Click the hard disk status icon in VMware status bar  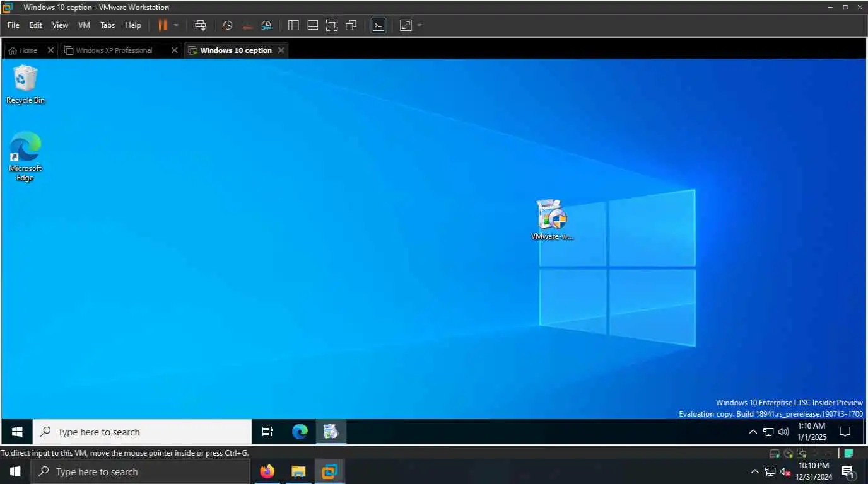click(x=775, y=453)
